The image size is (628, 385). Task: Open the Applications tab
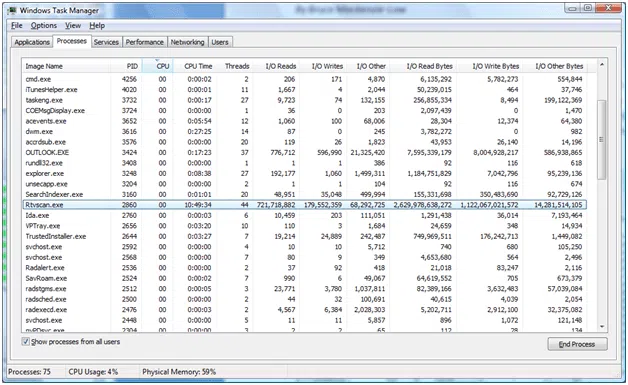pyautogui.click(x=32, y=42)
